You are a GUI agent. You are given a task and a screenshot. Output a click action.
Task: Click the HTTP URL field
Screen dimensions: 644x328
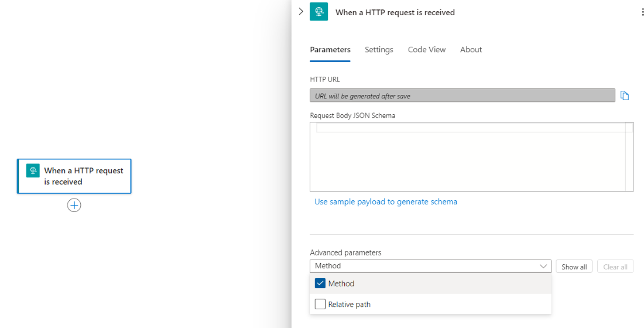[x=462, y=95]
